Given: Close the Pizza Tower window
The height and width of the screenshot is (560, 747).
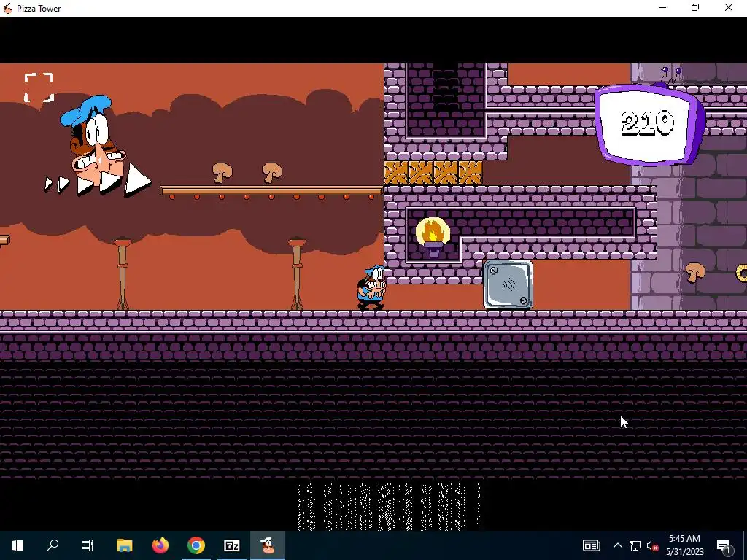Looking at the screenshot, I should (729, 8).
